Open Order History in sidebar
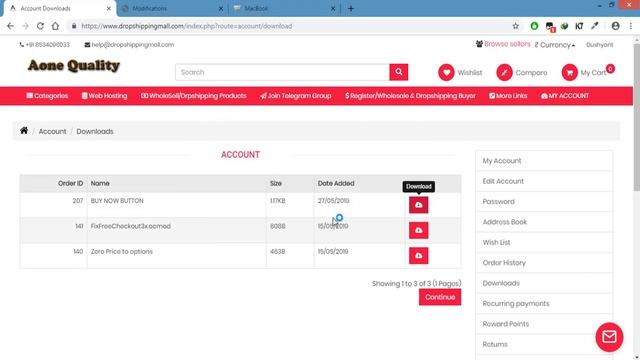This screenshot has height=360, width=640. (544, 263)
